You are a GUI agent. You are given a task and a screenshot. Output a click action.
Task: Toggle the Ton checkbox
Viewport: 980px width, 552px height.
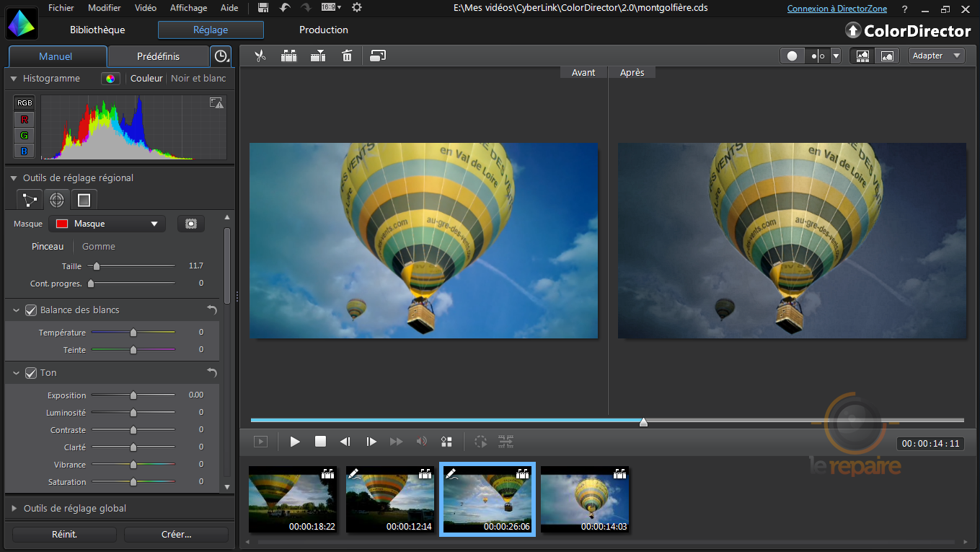click(x=31, y=373)
